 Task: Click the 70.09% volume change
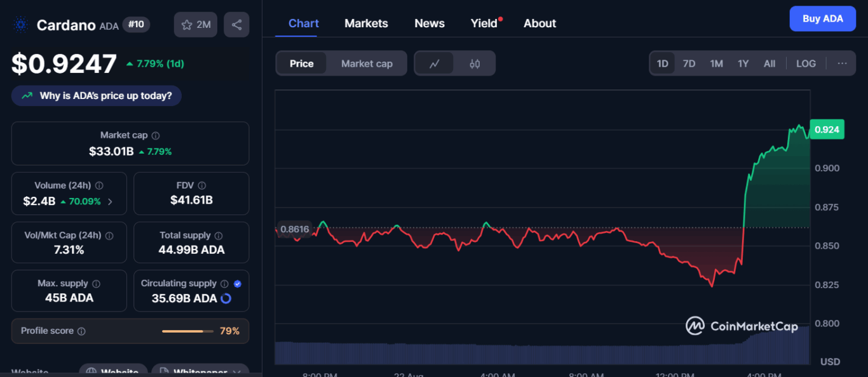pos(81,202)
